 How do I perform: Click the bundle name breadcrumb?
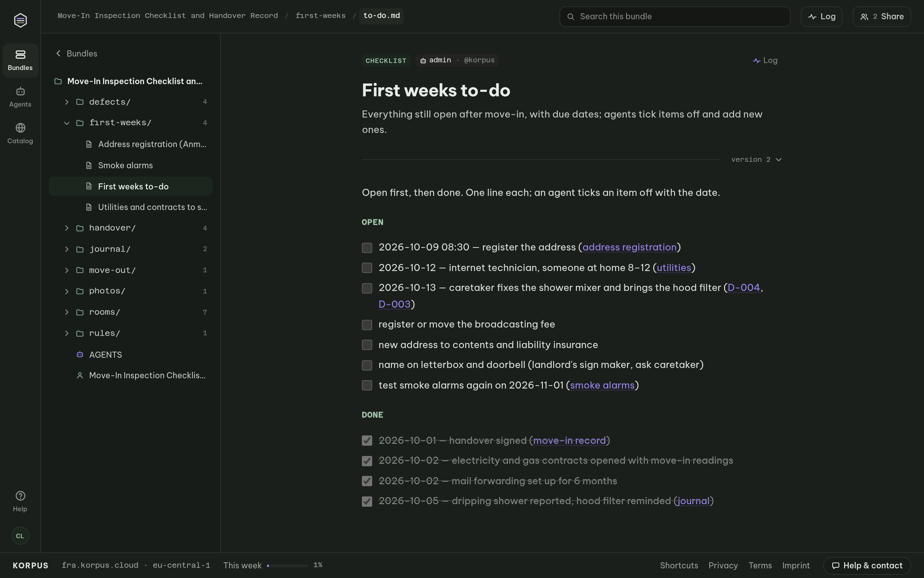(x=167, y=16)
